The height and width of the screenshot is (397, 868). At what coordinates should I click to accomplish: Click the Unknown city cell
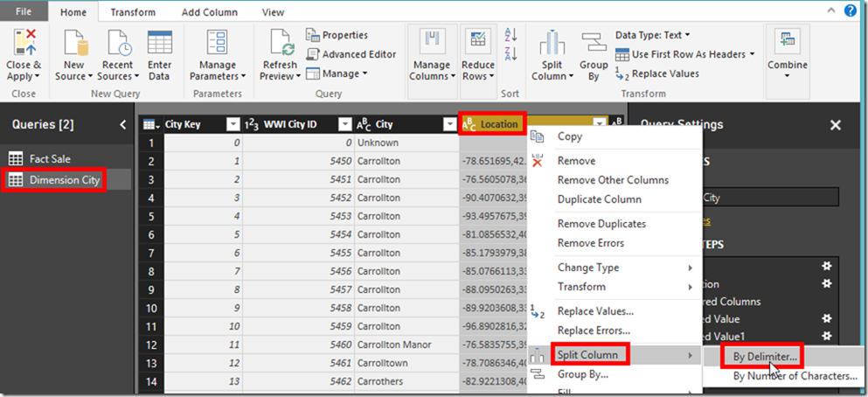click(x=406, y=143)
